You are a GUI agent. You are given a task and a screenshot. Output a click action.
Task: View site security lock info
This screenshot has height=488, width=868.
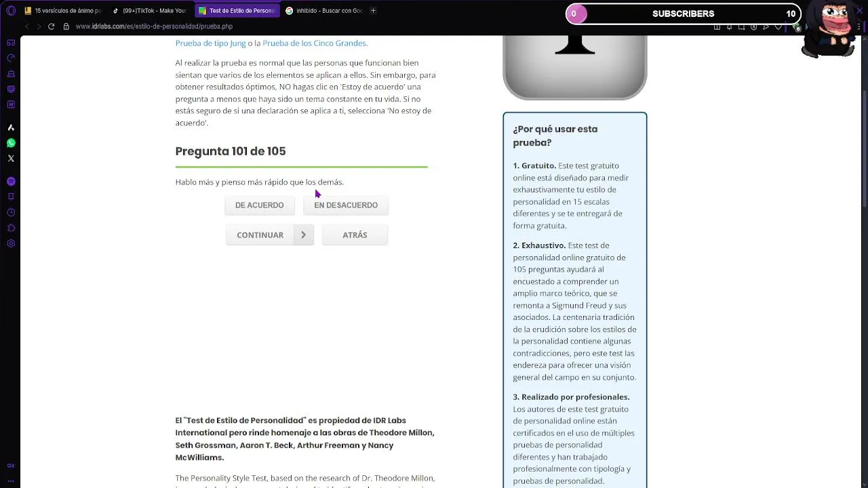(66, 26)
